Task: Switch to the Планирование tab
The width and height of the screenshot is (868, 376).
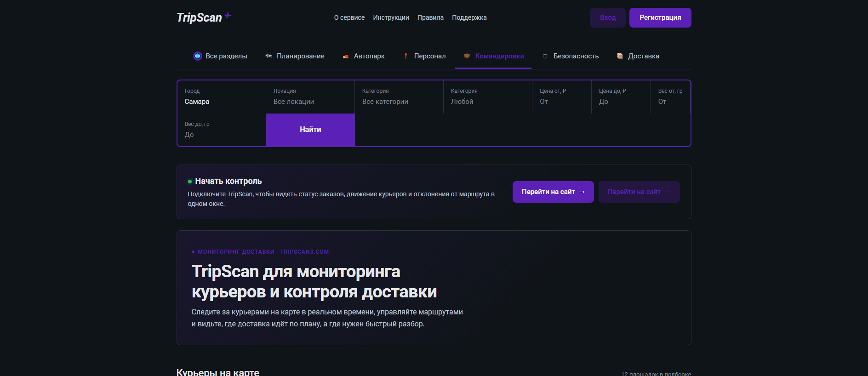Action: (295, 56)
